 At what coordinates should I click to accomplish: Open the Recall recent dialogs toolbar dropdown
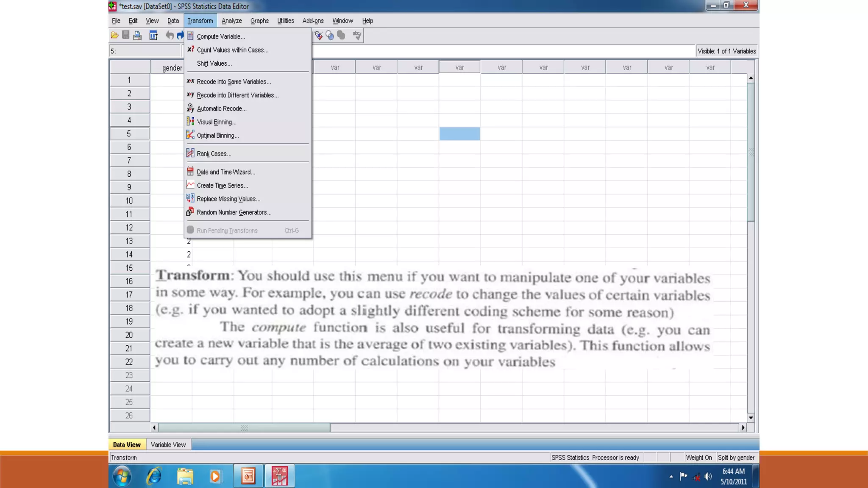[153, 36]
